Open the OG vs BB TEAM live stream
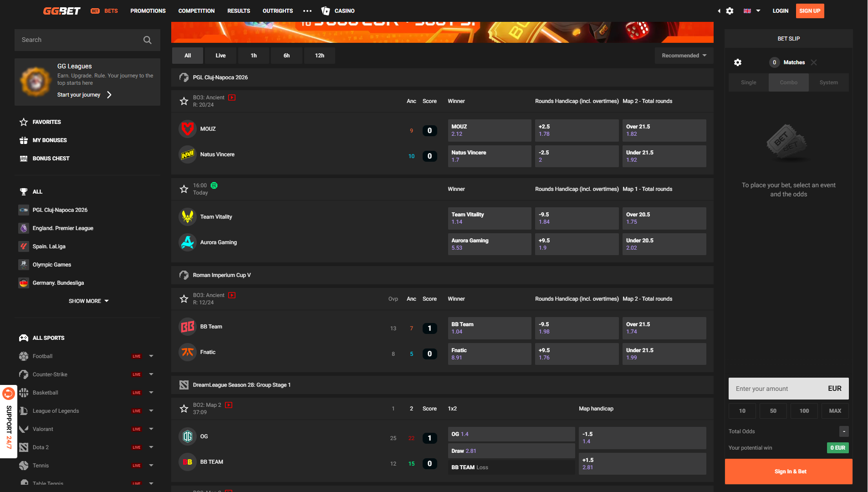This screenshot has width=868, height=492. click(229, 405)
